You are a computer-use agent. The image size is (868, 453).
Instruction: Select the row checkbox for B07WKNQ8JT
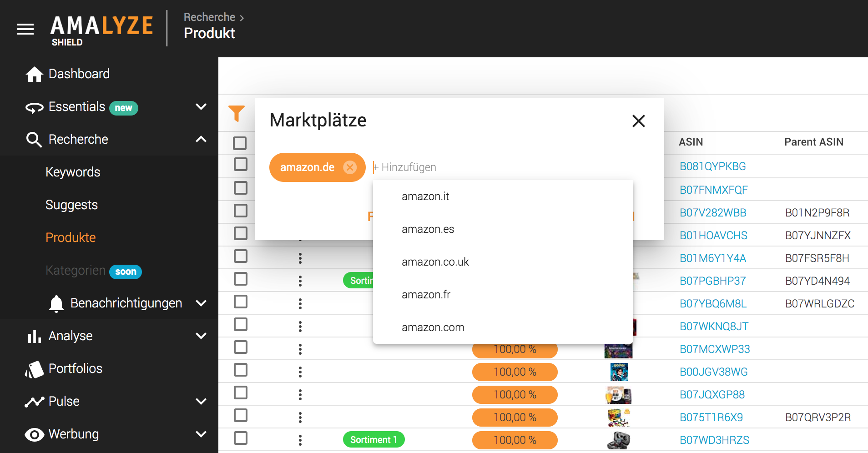coord(241,324)
